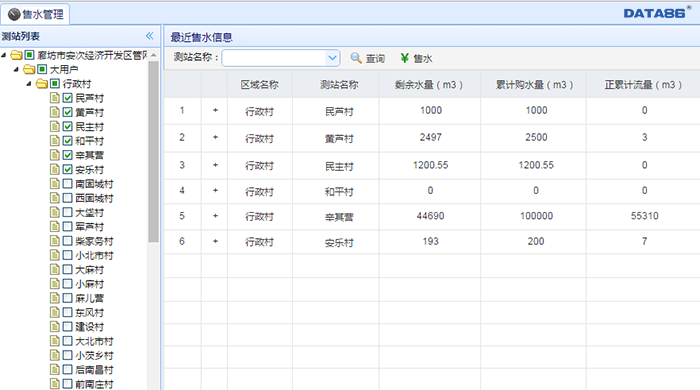Screen dimensions: 700x390
Task: Click the file icon beside 柴家务村
Action: [54, 241]
